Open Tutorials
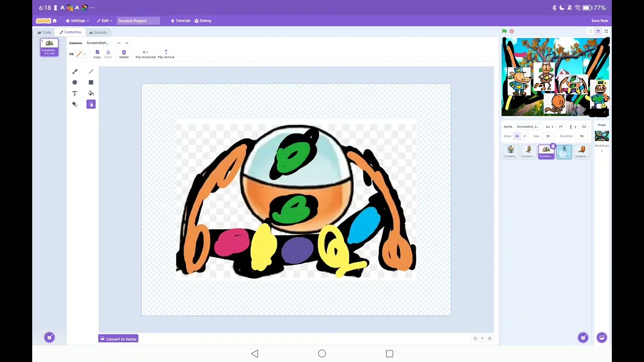Screen dimensions: 644x362 (181, 21)
